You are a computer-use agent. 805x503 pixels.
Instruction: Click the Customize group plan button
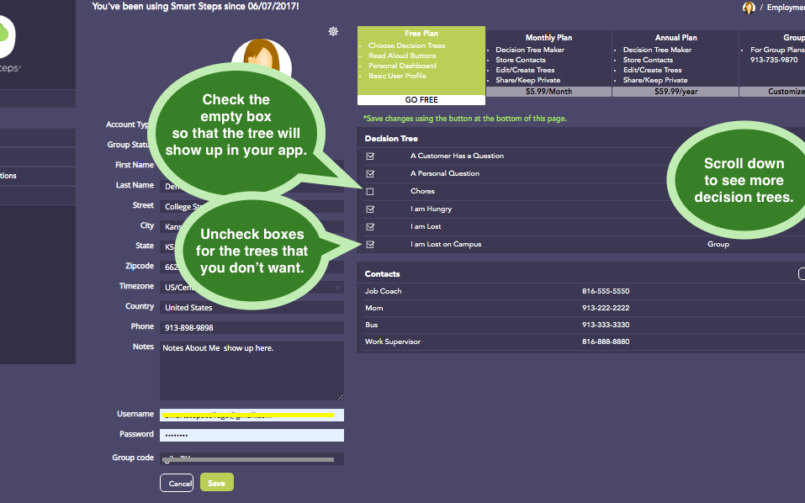point(772,91)
